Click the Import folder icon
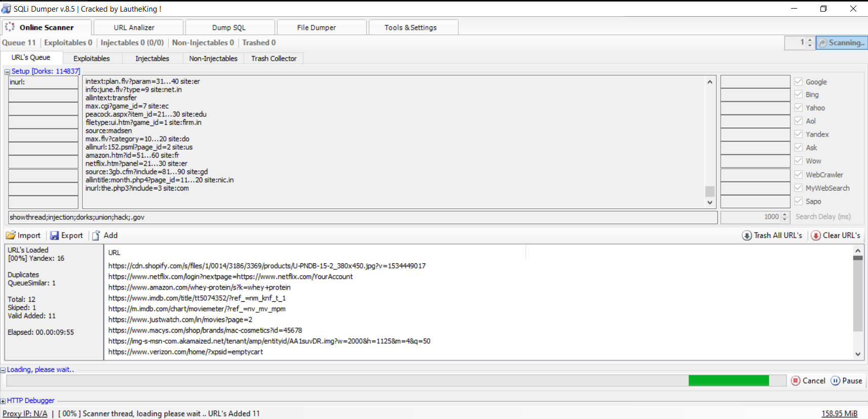The image size is (868, 419). [11, 236]
